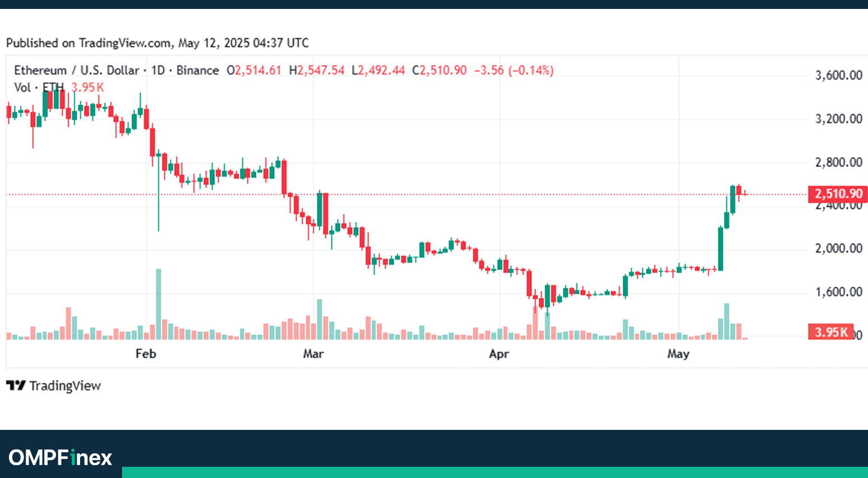Select the Feb marker on time axis

[146, 354]
